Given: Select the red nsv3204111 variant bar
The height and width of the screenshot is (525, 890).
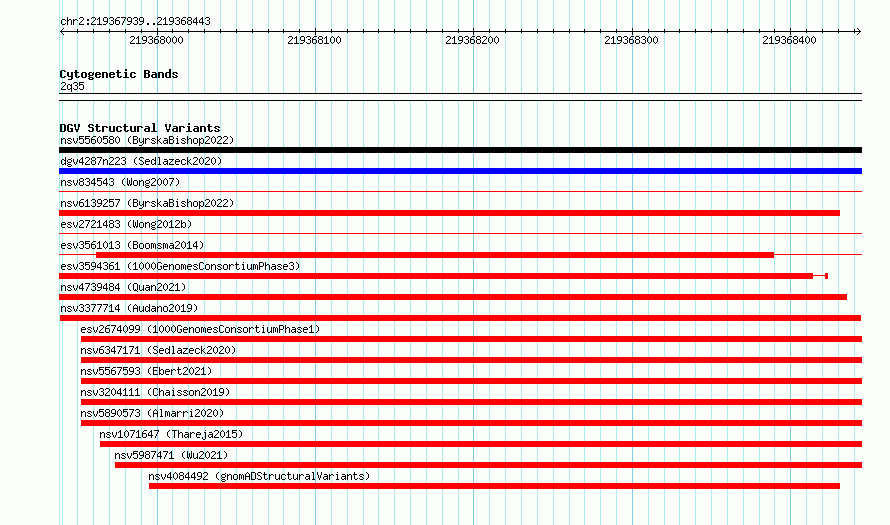Looking at the screenshot, I should [471, 402].
